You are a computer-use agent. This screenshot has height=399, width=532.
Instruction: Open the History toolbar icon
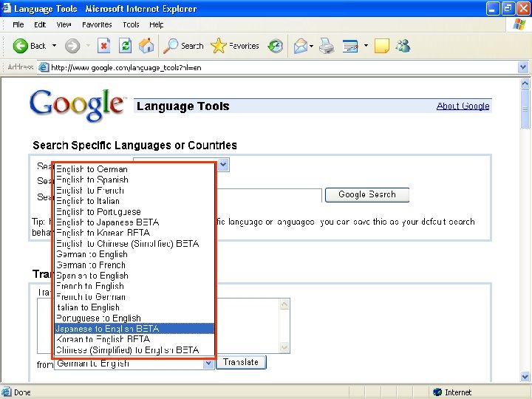(x=275, y=46)
